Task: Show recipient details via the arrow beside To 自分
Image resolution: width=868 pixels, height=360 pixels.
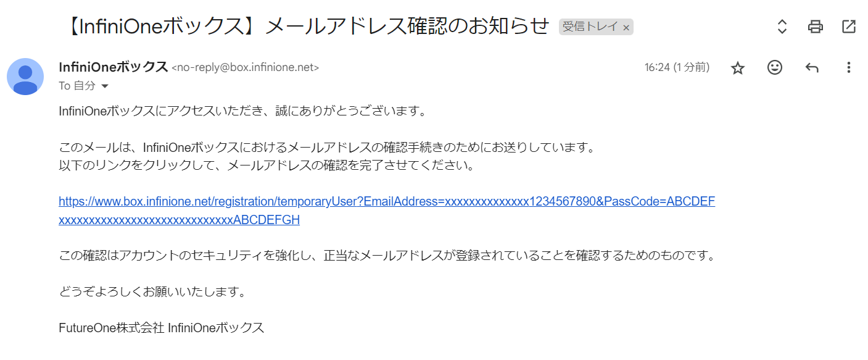Action: click(104, 86)
